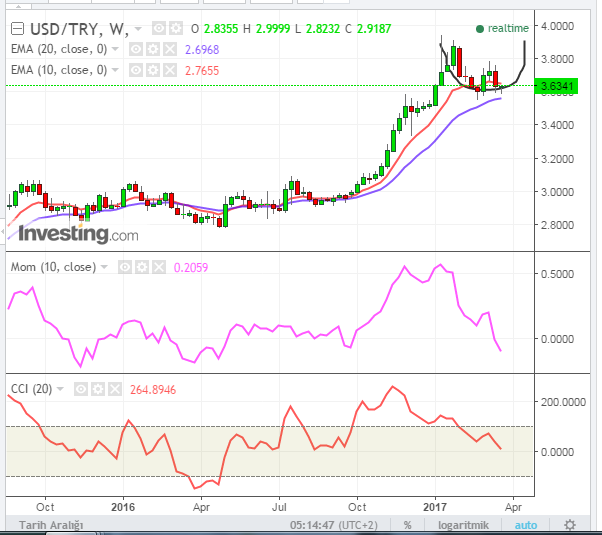Click the time display 05:14:47 (UTC+2)
Viewport: 602px width, 535px height.
(334, 525)
